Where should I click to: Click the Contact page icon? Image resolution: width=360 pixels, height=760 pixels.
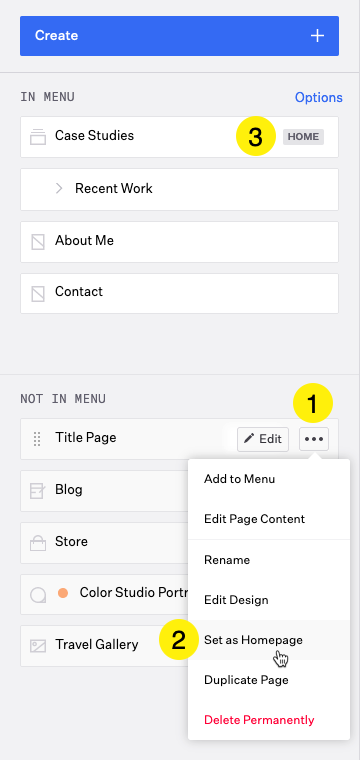tap(38, 293)
